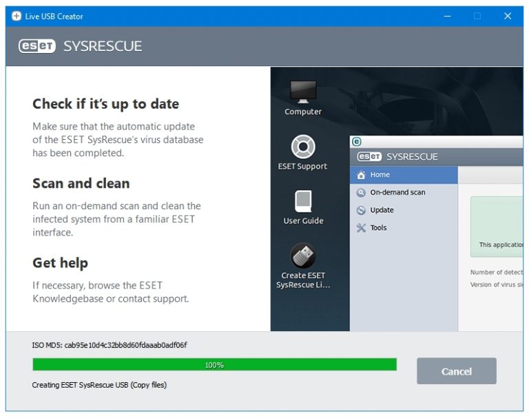Screen dimensions: 529x420
Task: Select Home in SysRescue sidebar
Action: pos(404,175)
